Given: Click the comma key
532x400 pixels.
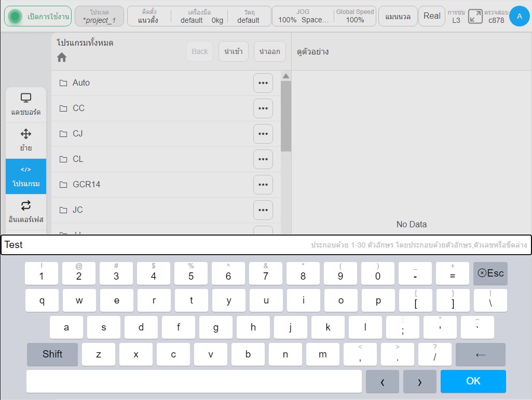Looking at the screenshot, I should click(360, 354).
